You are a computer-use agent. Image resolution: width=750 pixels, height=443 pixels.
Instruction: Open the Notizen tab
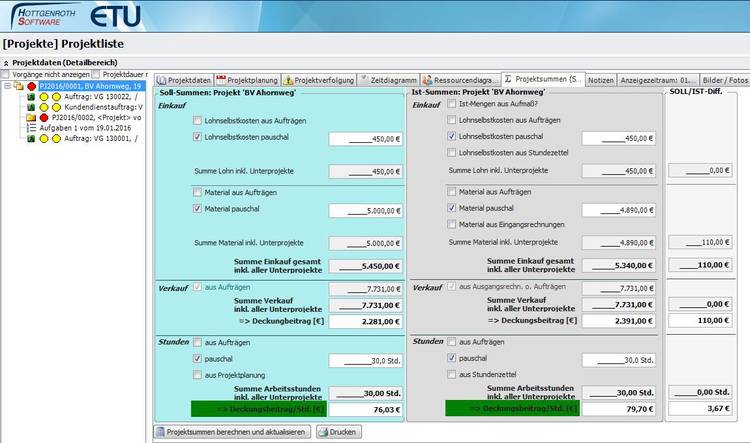point(600,79)
